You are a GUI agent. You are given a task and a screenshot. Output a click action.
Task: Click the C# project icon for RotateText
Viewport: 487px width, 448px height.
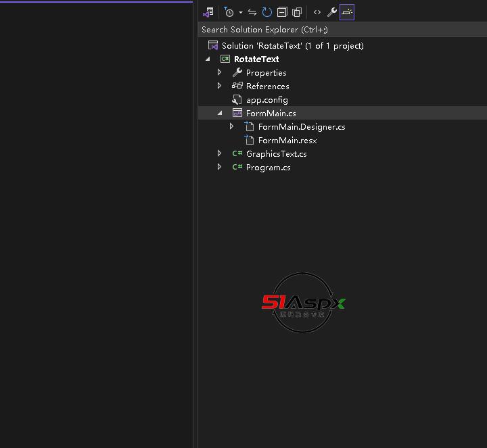tap(225, 59)
